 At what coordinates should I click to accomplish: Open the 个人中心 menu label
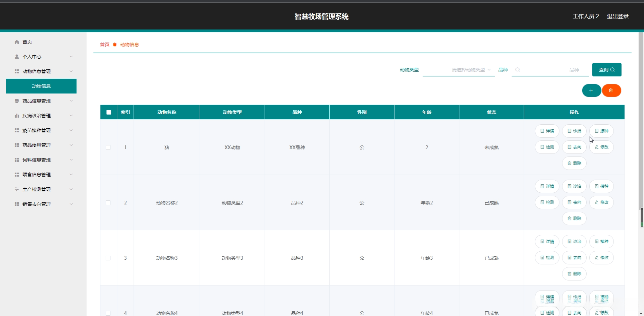point(32,57)
